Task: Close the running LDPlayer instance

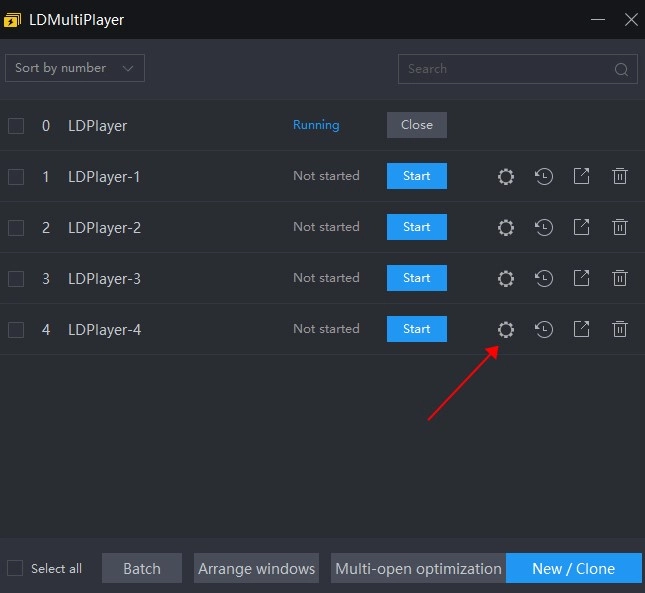Action: [417, 125]
